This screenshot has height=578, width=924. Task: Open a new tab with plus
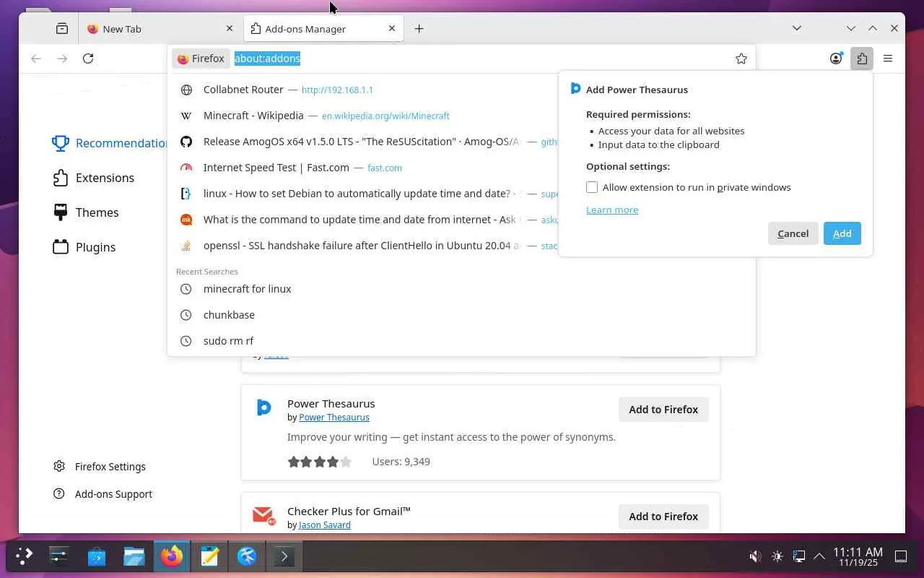419,29
